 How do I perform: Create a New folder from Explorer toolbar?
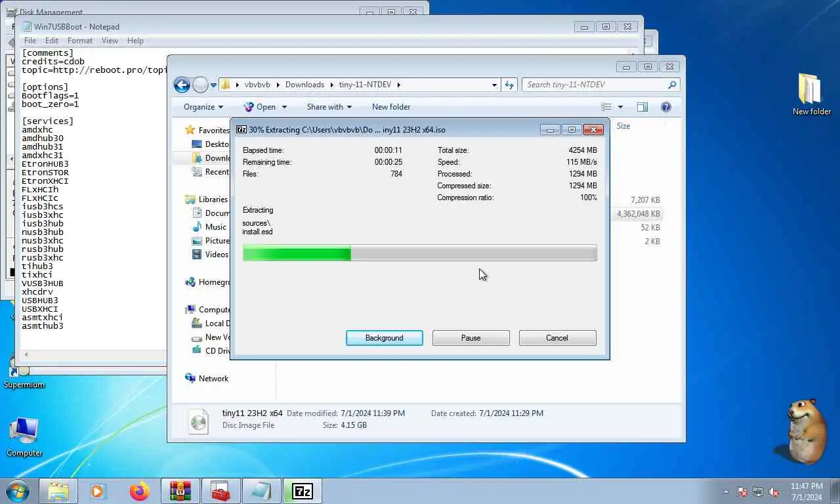click(x=391, y=107)
